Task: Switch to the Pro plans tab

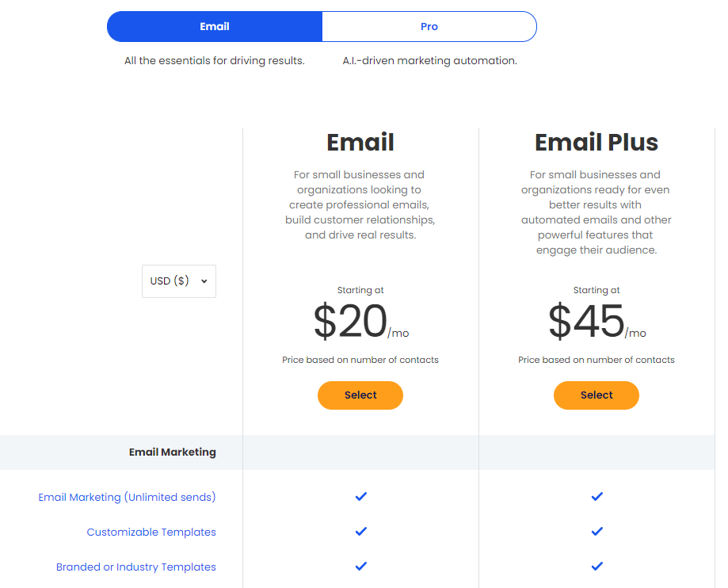Action: [429, 26]
